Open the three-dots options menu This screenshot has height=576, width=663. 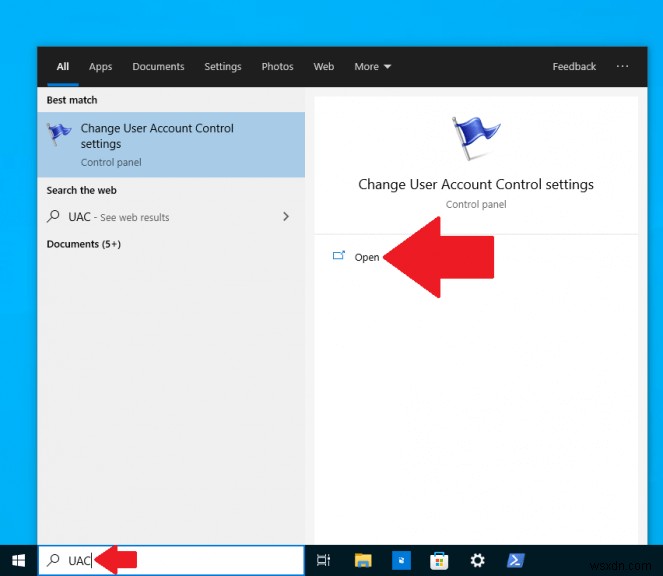(622, 66)
